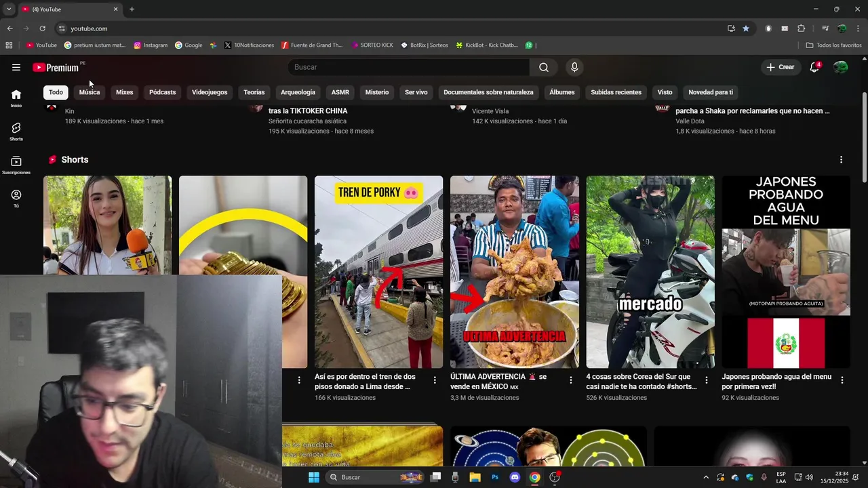
Task: Open Inicio in the sidebar
Action: click(16, 98)
